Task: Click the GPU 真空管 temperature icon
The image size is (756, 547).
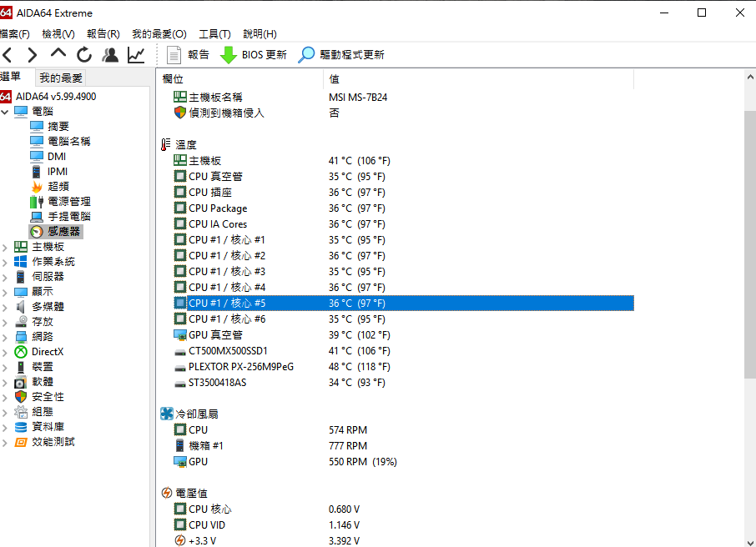Action: [180, 335]
